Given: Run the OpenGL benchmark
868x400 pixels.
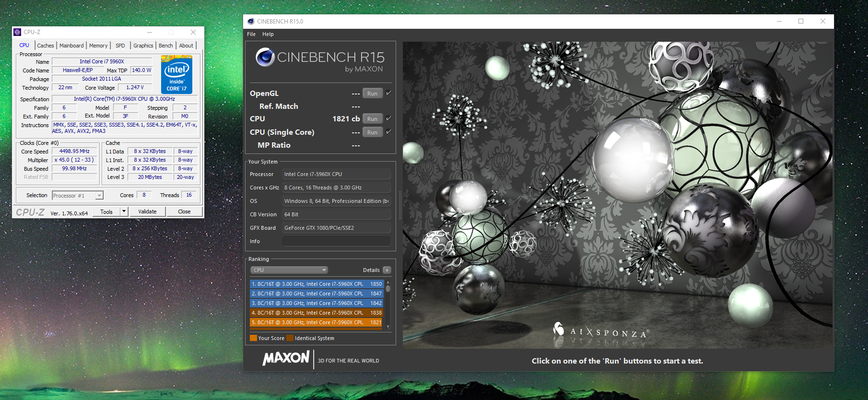Looking at the screenshot, I should point(373,94).
